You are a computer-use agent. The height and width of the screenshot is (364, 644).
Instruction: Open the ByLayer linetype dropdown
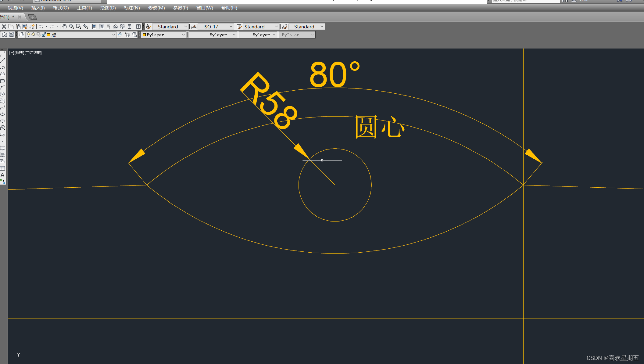point(234,35)
